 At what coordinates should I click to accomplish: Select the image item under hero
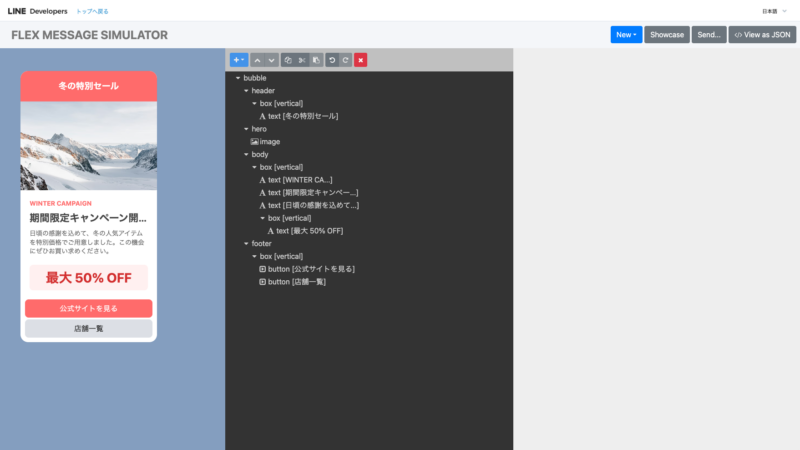[269, 142]
